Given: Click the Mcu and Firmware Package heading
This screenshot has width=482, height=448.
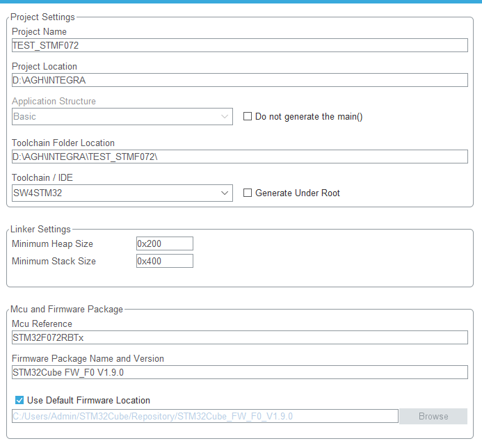Looking at the screenshot, I should pos(67,309).
